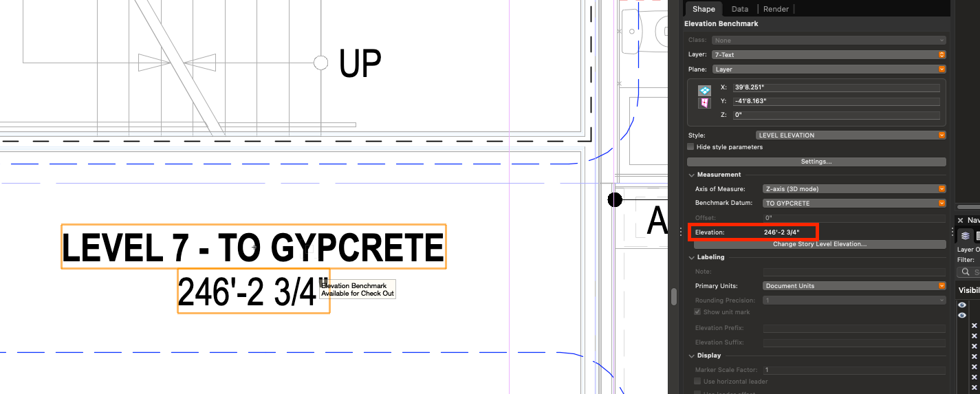
Task: Click Change Story Level Elevation button
Action: (x=820, y=244)
